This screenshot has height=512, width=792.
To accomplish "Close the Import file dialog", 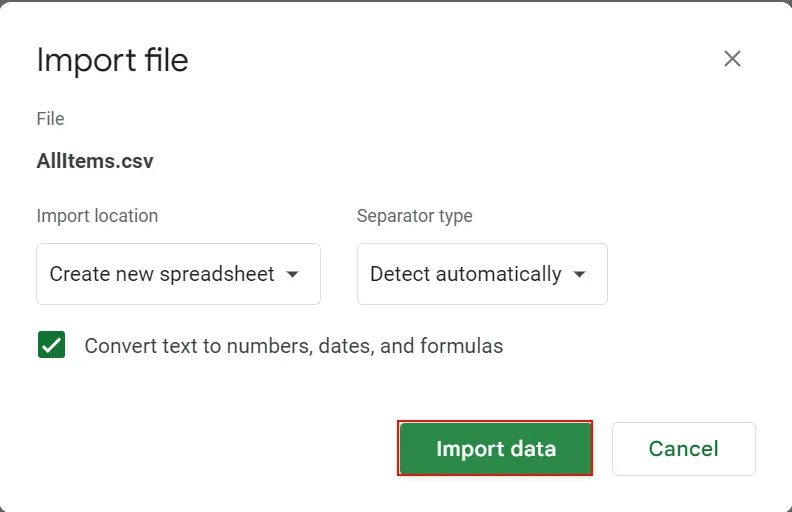I will pyautogui.click(x=732, y=59).
